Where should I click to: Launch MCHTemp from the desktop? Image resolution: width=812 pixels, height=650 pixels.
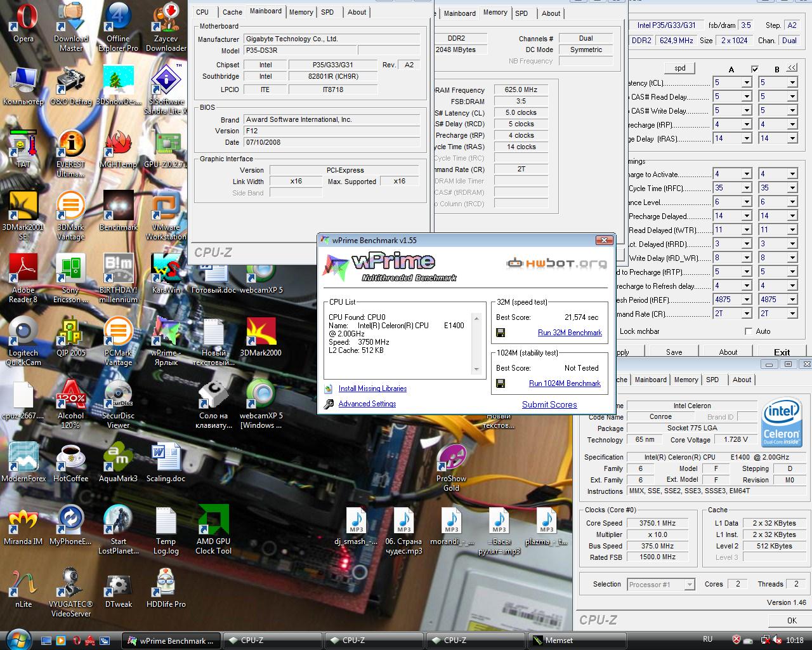tap(118, 149)
